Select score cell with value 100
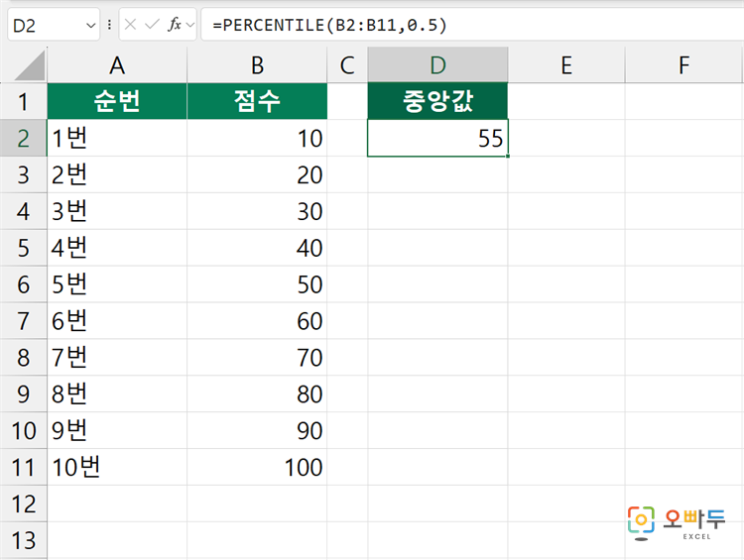The image size is (744, 560). (x=257, y=467)
